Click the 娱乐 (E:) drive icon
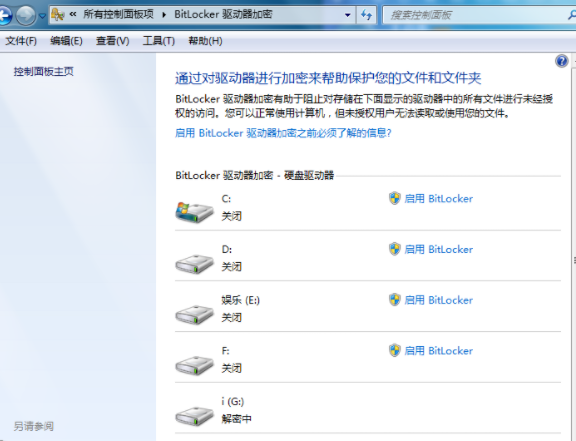The width and height of the screenshot is (576, 441). click(x=194, y=315)
